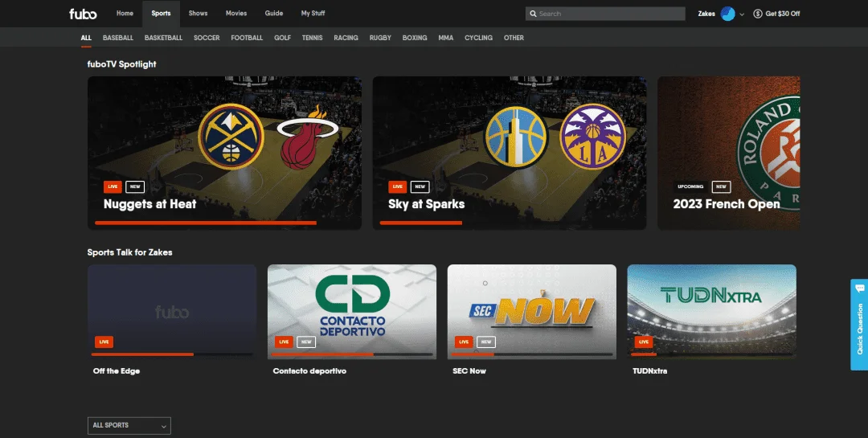The image size is (868, 438).
Task: Click LIVE badge on Off the Edge
Action: point(104,342)
